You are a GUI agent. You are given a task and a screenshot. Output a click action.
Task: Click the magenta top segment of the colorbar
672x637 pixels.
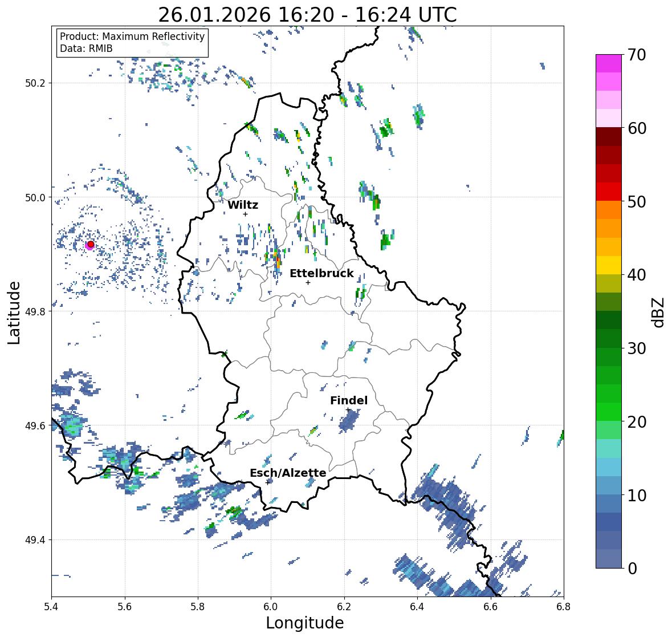coord(609,63)
